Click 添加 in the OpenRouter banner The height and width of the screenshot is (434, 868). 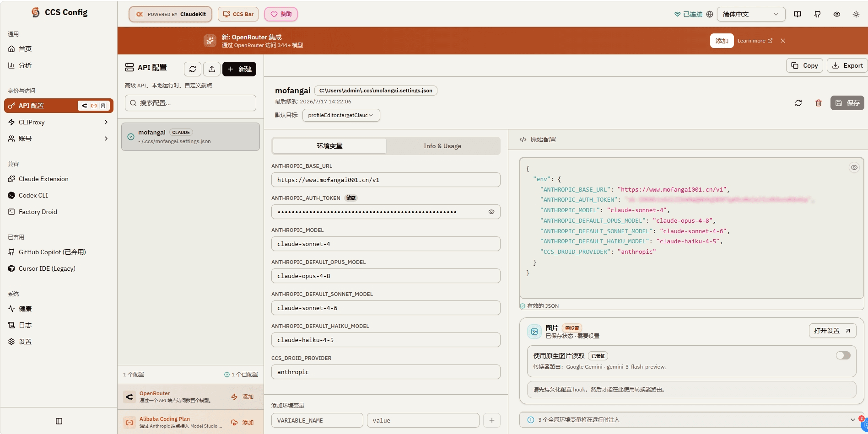(x=722, y=41)
